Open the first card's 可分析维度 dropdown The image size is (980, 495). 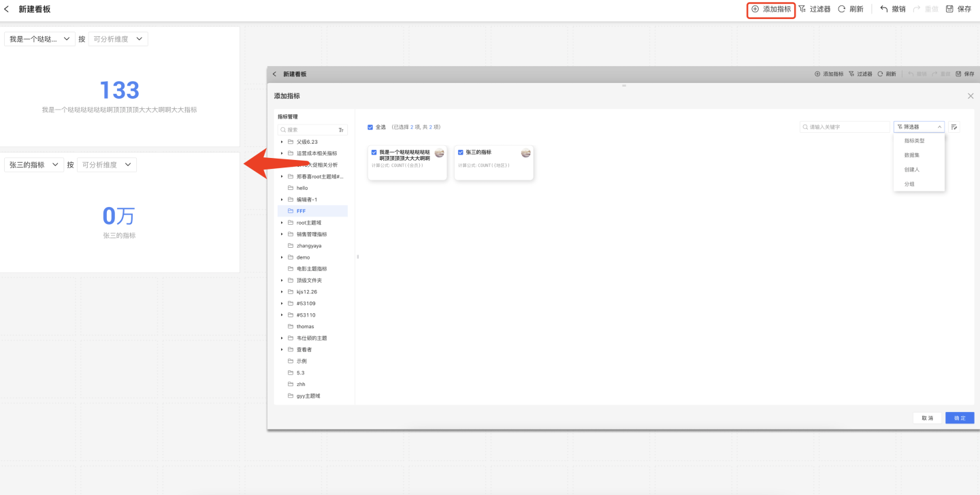coord(118,39)
